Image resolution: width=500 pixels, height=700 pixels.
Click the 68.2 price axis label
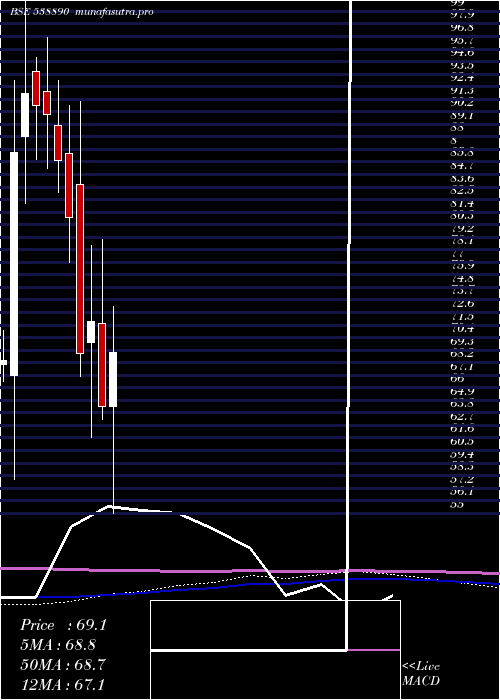click(x=462, y=354)
